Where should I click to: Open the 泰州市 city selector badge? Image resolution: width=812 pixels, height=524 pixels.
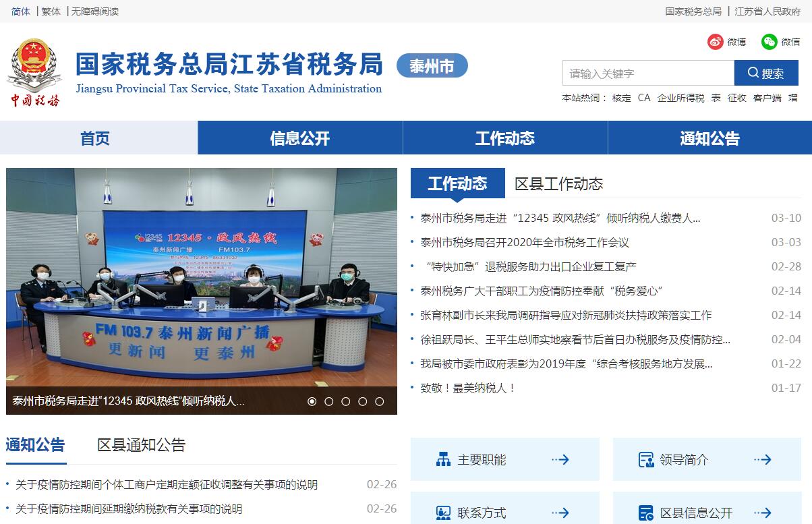pyautogui.click(x=432, y=66)
